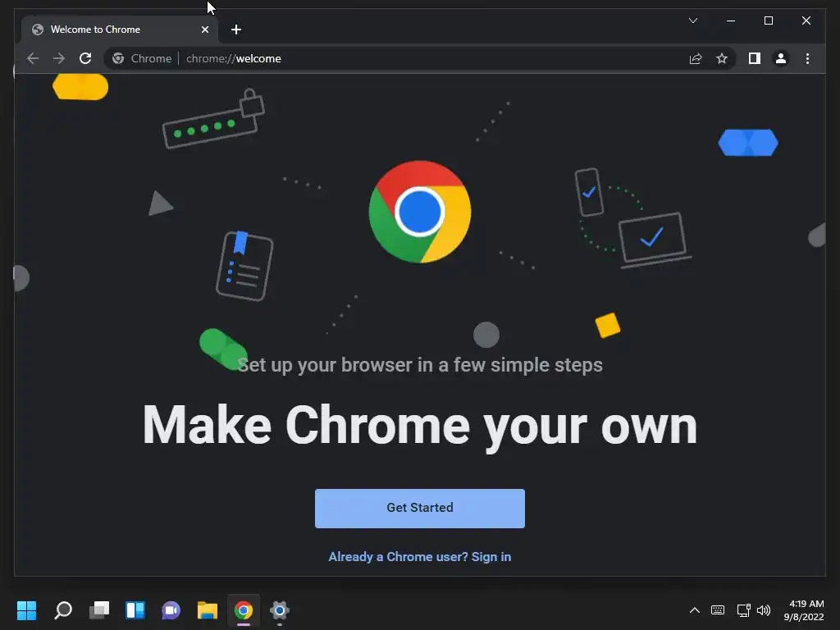Open File Explorer from taskbar
840x630 pixels.
pyautogui.click(x=208, y=610)
